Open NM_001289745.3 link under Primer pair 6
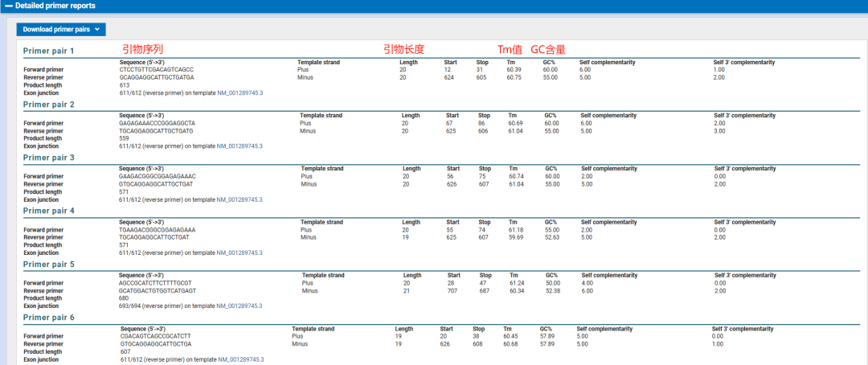 pyautogui.click(x=241, y=359)
